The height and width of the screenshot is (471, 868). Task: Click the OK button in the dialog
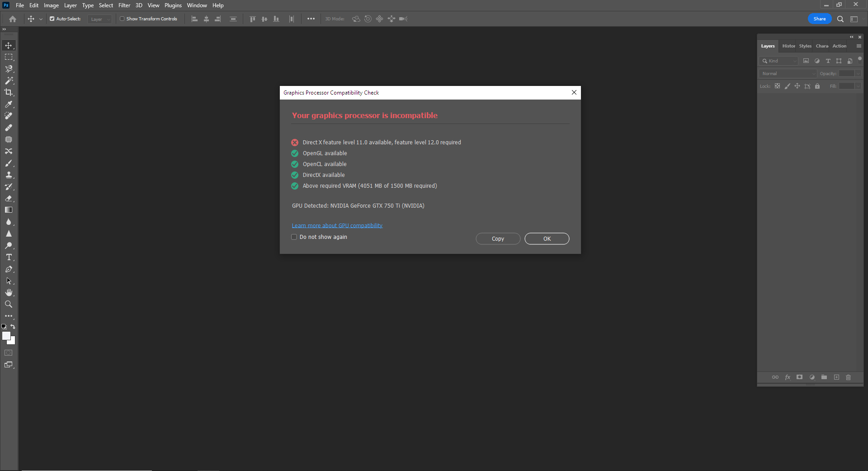[547, 238]
